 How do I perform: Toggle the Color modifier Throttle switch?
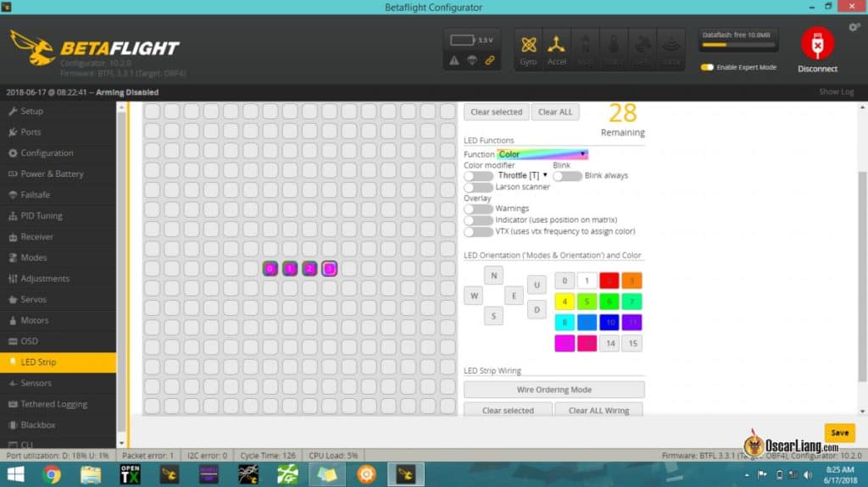pyautogui.click(x=478, y=176)
